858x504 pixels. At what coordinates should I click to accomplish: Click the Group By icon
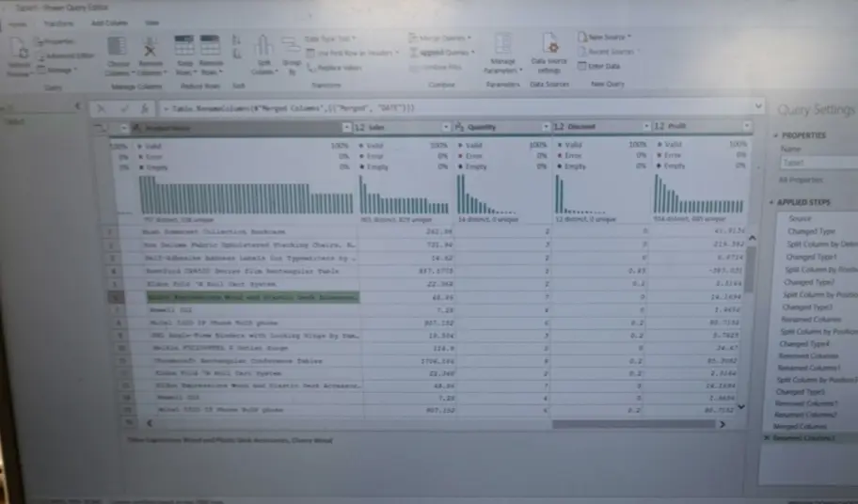coord(291,45)
